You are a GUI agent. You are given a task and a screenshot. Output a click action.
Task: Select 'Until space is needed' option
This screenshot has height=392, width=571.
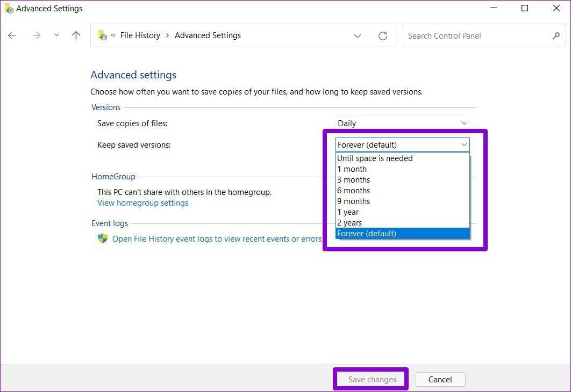[375, 158]
